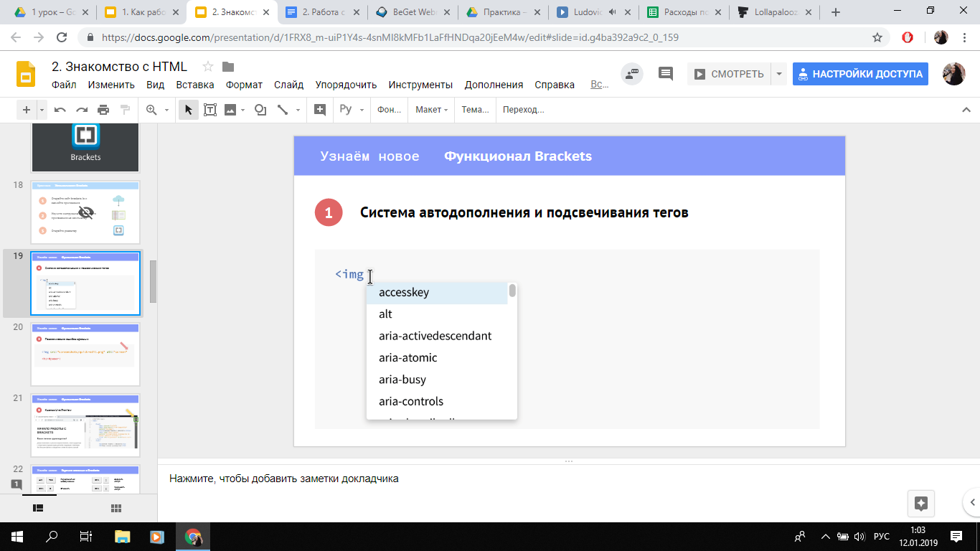The width and height of the screenshot is (980, 551).
Task: Select the Text box tool
Action: click(x=210, y=110)
